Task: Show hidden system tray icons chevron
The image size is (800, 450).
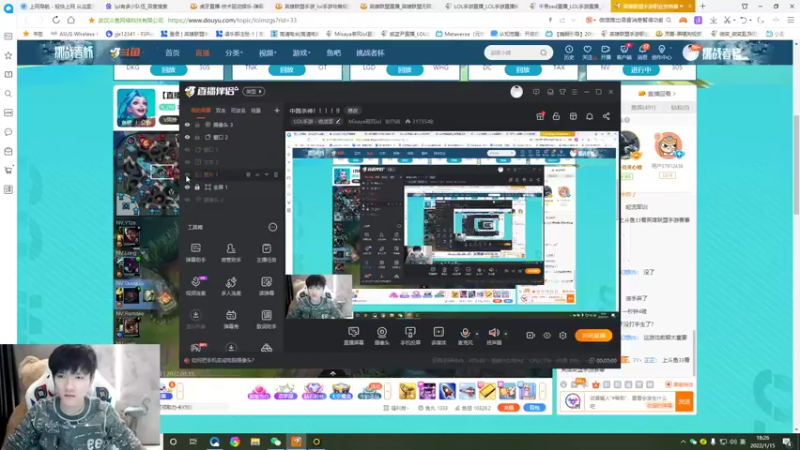Action: click(x=683, y=441)
